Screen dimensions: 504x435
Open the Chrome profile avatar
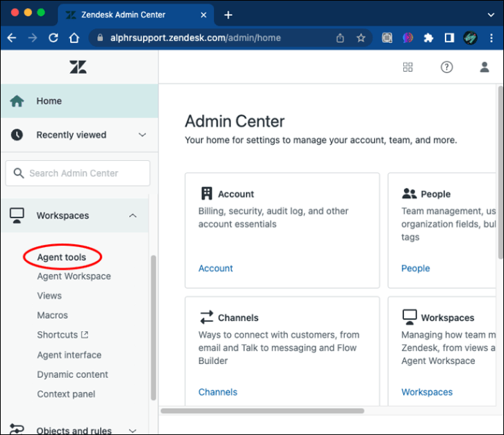coord(470,38)
